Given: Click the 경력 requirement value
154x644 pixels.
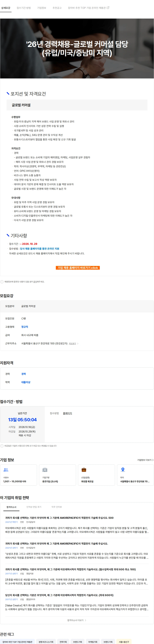Looking at the screenshot, I should tap(24, 374).
